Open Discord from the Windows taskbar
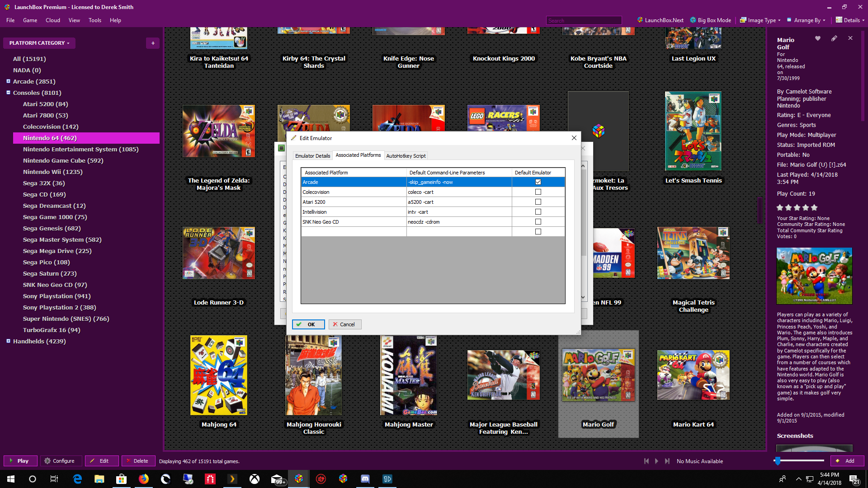The width and height of the screenshot is (868, 488). (x=365, y=479)
